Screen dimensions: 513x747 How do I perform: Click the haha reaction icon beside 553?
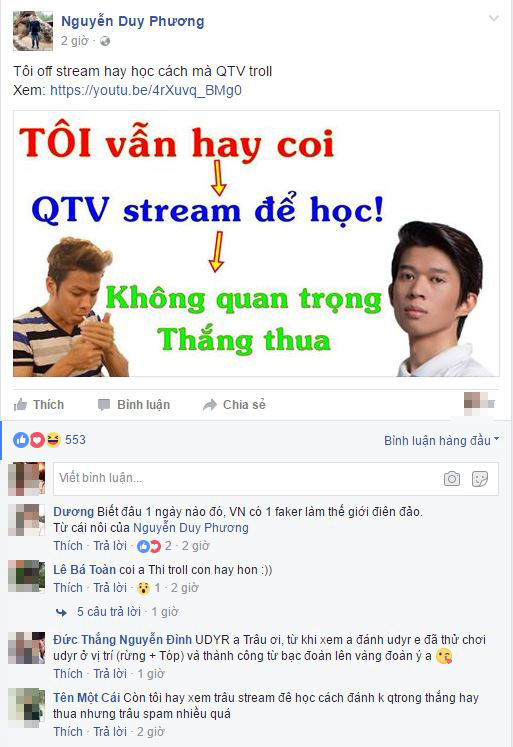53,440
